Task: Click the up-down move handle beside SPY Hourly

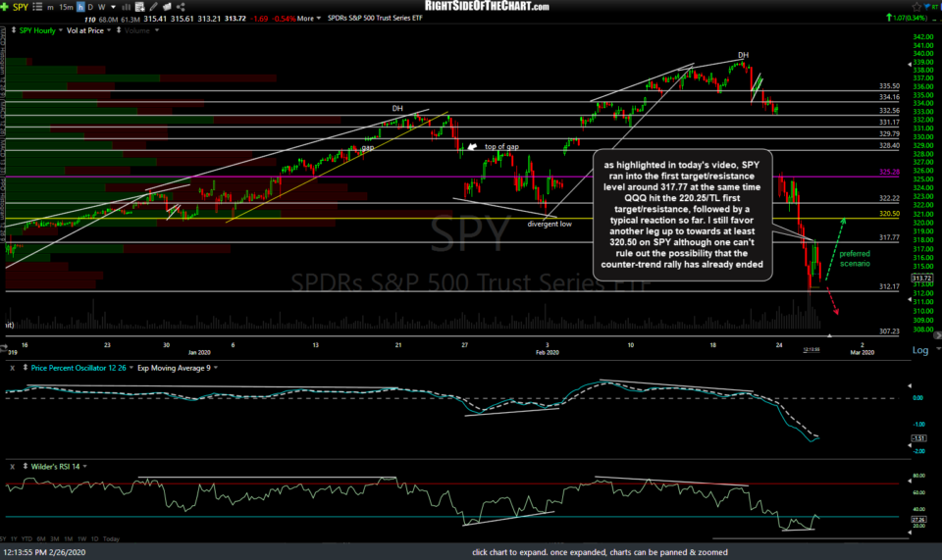Action: click(13, 30)
